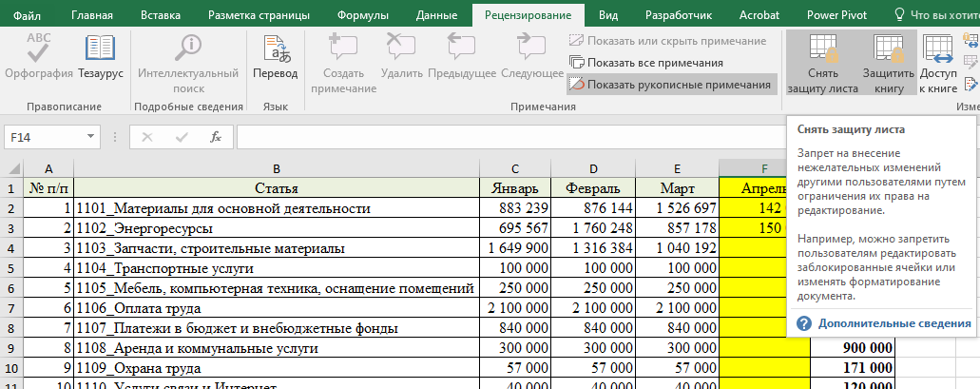Switch to the Вставка tab
980x389 pixels.
pos(161,15)
